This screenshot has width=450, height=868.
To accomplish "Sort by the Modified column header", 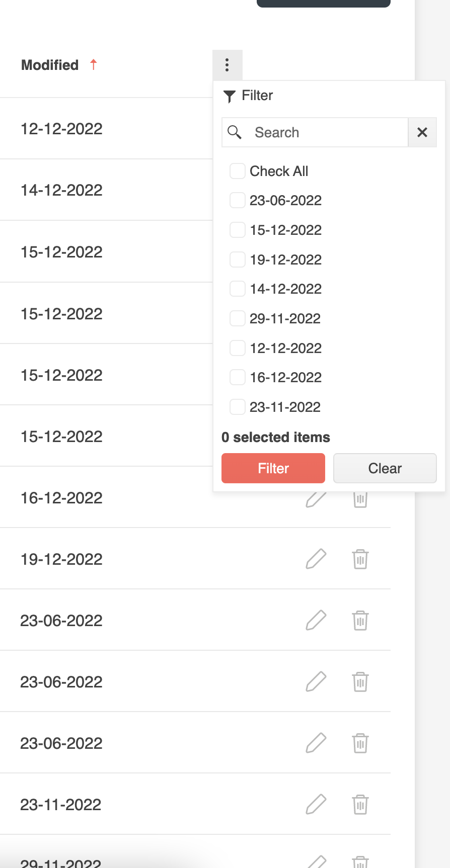I will click(x=50, y=65).
